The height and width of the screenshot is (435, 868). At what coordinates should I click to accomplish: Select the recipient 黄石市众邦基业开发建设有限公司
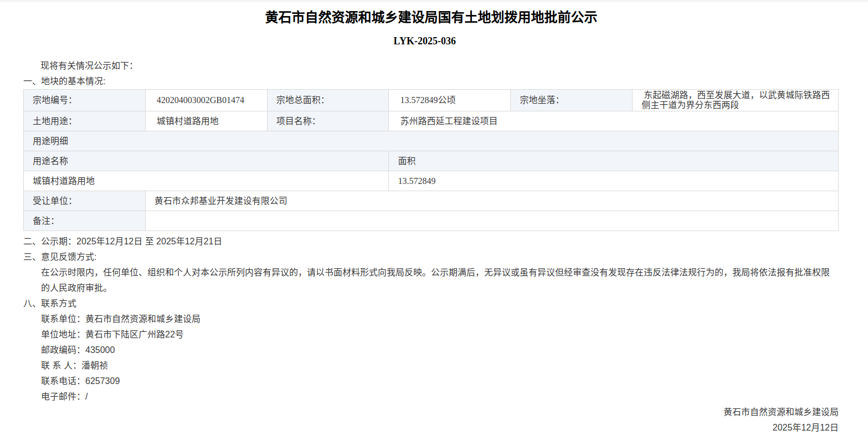221,201
